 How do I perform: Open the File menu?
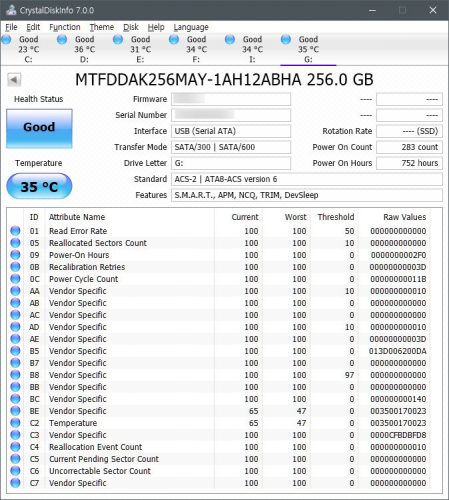(11, 27)
